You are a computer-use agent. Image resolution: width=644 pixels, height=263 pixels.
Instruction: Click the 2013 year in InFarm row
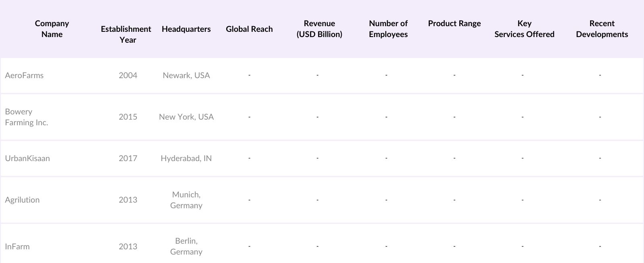(x=128, y=246)
